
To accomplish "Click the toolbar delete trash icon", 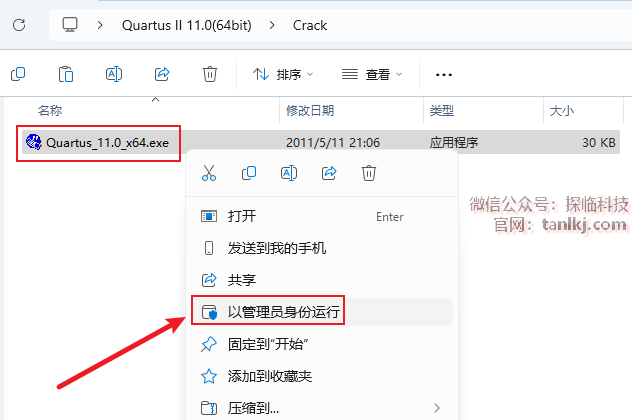I will tap(210, 74).
